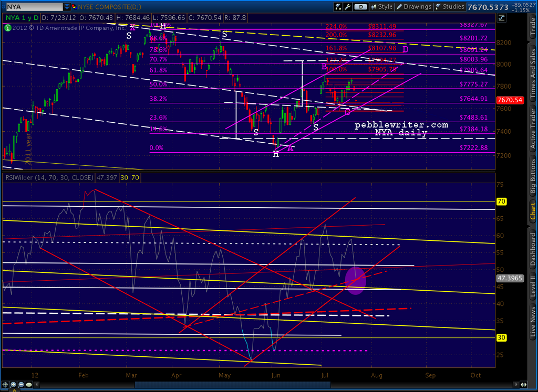Click the pin/send-to icon beside the wrench

click(338, 6)
